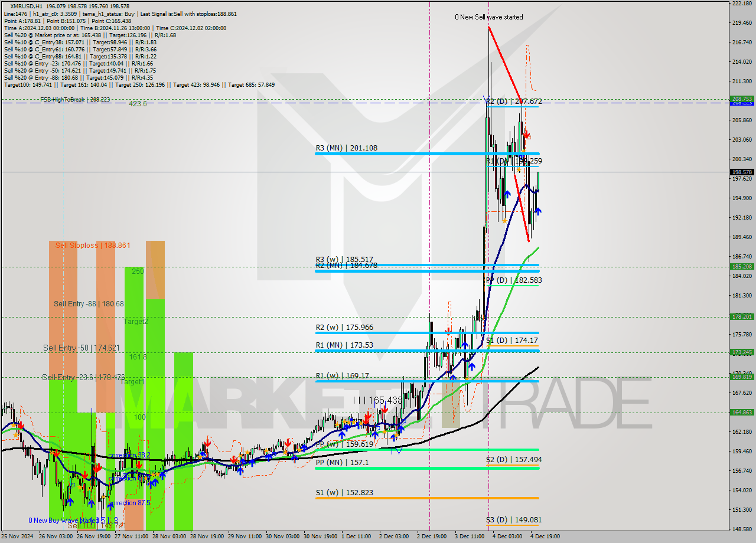Viewport: 756px width, 543px height.
Task: Click the 'correction 38.2' label
Action: [x=129, y=455]
